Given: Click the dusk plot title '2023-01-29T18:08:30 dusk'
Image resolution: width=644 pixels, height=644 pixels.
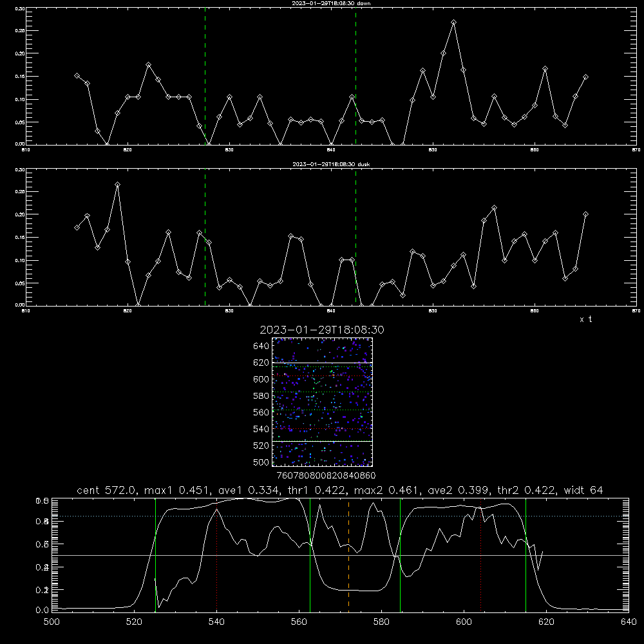Looking at the screenshot, I should (331, 164).
